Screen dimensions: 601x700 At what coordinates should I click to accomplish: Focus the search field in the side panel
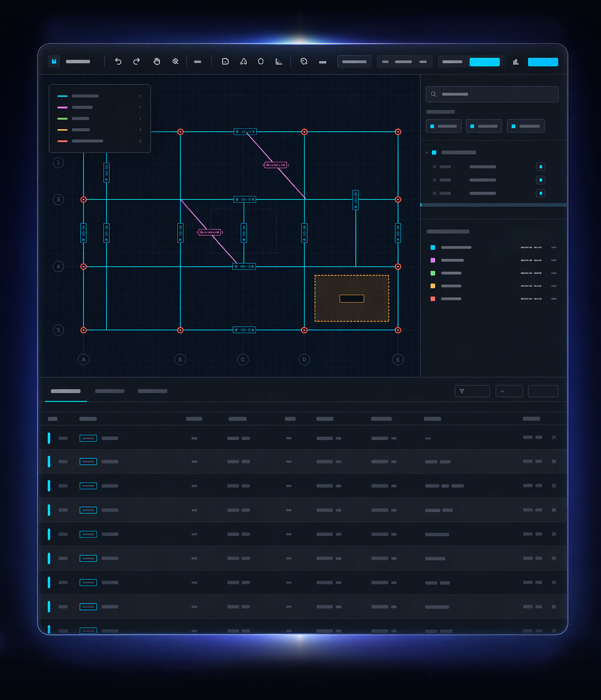point(492,94)
